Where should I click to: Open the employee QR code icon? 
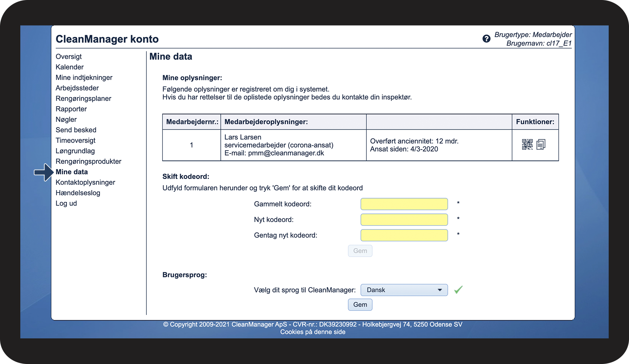pos(527,144)
